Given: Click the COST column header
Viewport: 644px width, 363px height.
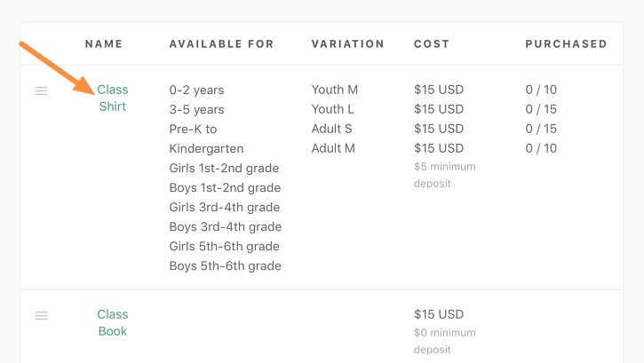Looking at the screenshot, I should (432, 43).
